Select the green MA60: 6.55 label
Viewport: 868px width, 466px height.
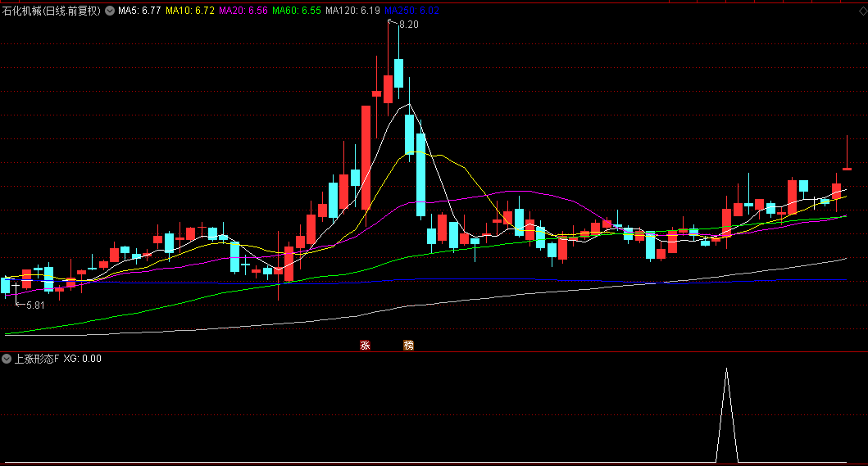[297, 11]
